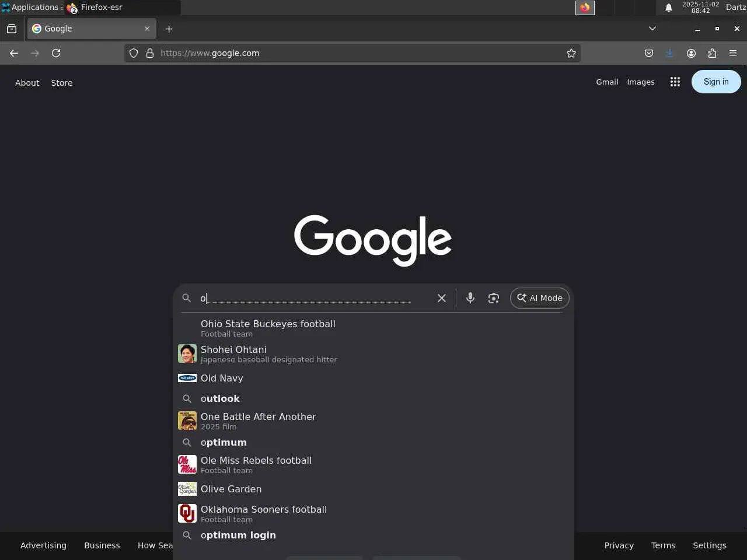The image size is (747, 560).
Task: Select the outlook search suggestion
Action: (373, 398)
